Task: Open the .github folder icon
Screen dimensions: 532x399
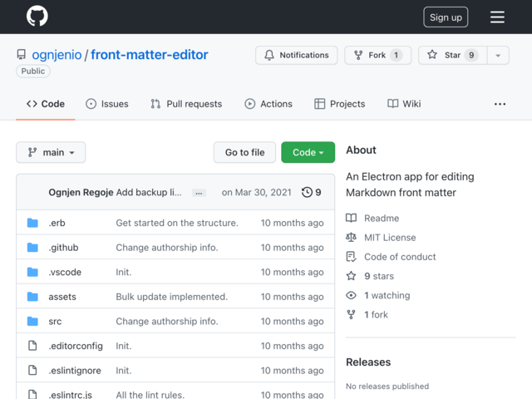Action: (x=32, y=248)
